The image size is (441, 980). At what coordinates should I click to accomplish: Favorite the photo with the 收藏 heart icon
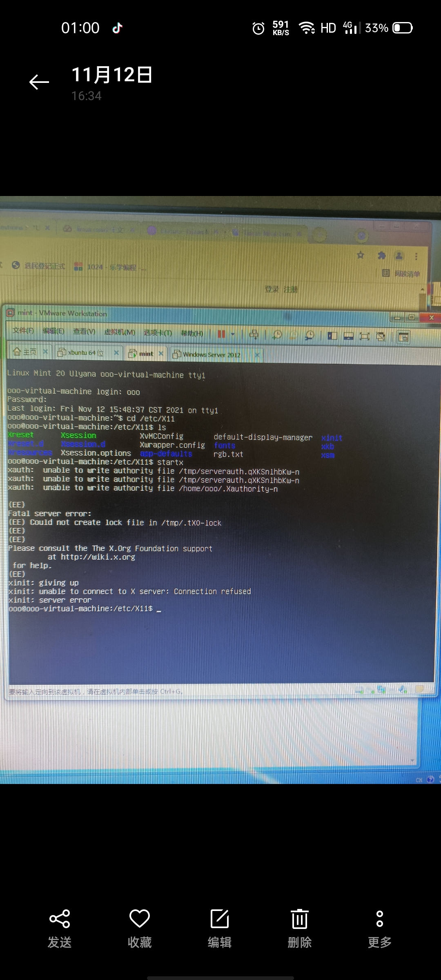click(140, 919)
